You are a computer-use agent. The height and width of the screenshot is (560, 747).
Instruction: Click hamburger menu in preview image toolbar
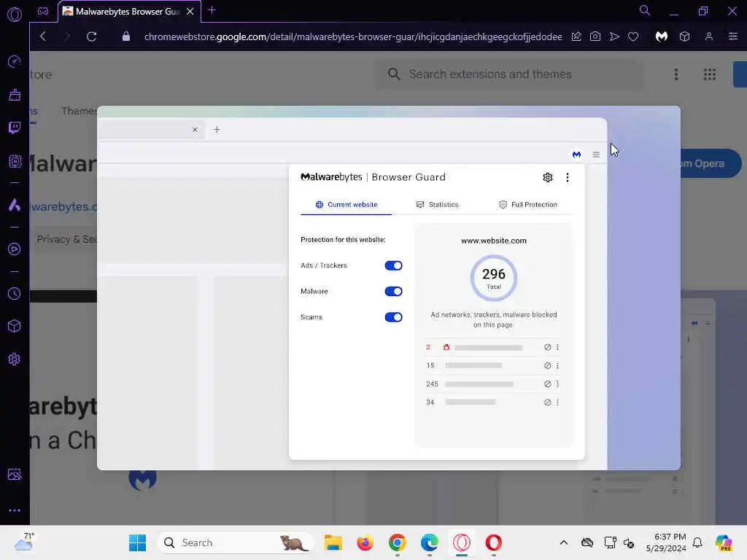(x=596, y=155)
